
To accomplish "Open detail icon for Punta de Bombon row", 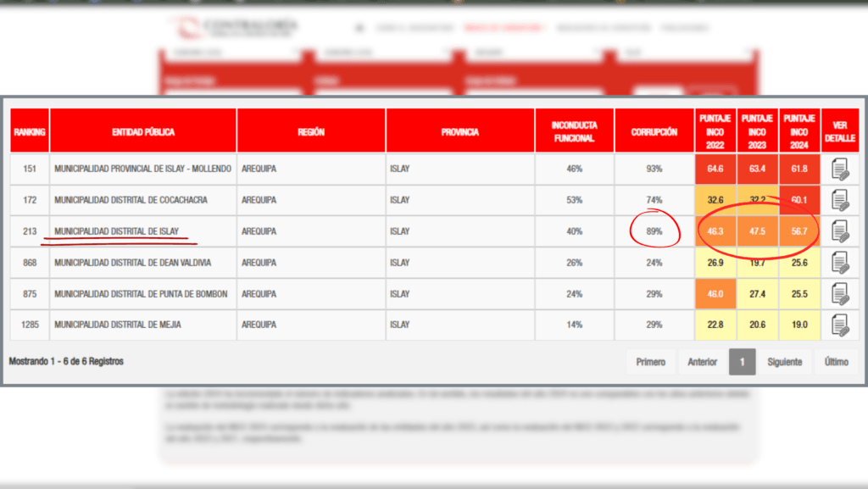I will (x=839, y=294).
